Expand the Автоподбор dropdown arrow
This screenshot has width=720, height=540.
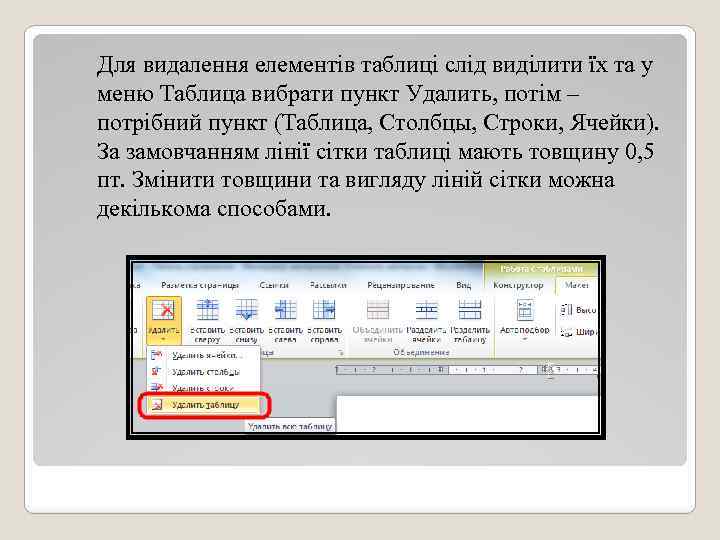click(x=525, y=339)
